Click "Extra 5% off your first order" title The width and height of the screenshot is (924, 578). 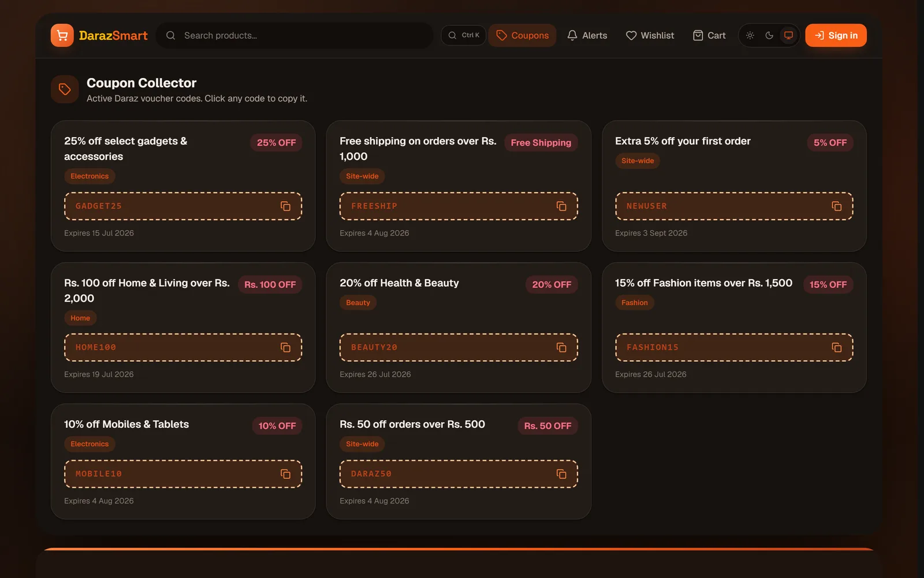(x=683, y=141)
